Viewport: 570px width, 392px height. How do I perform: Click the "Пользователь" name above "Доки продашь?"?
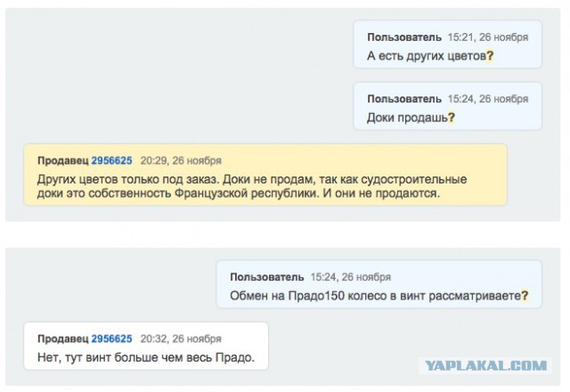[403, 98]
